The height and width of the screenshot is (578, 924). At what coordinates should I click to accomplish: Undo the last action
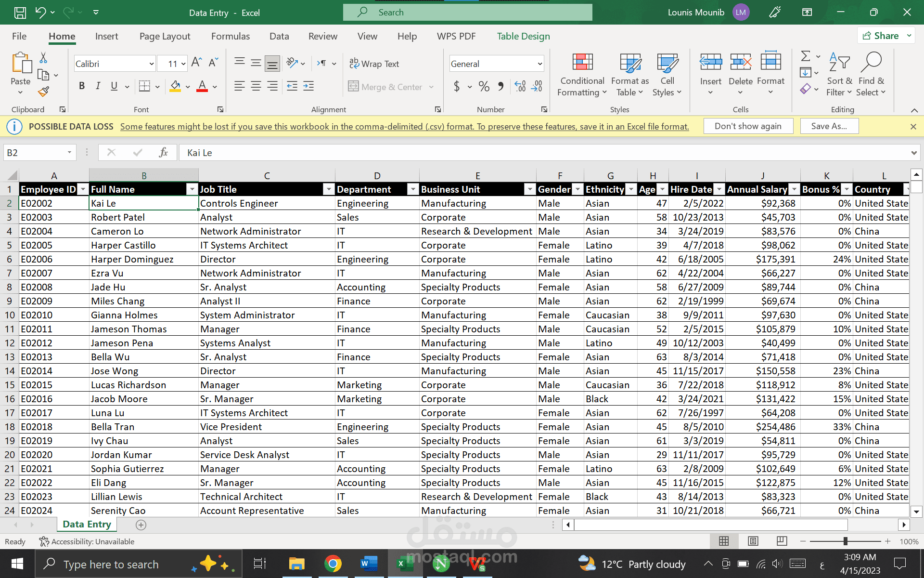pyautogui.click(x=40, y=13)
